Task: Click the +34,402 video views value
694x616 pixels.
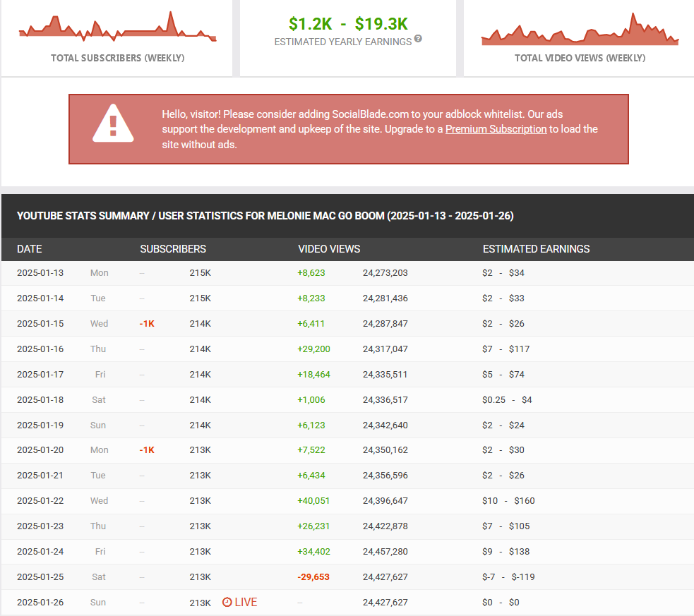Action: point(313,552)
